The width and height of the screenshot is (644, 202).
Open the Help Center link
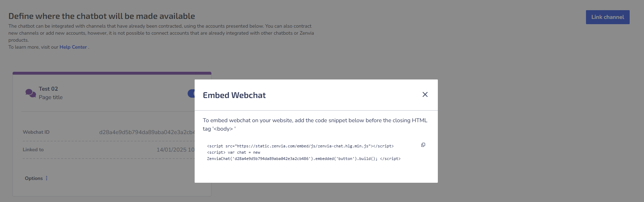click(73, 47)
